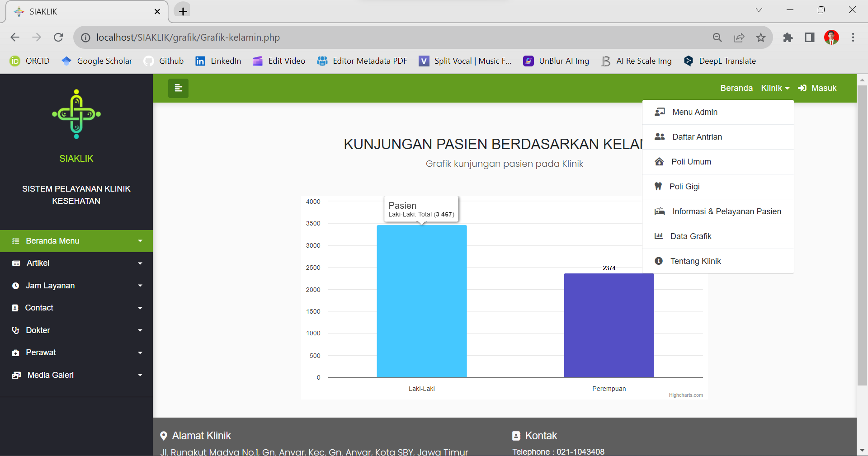Click the Poli Gigi tooth icon
The image size is (868, 456).
click(x=658, y=186)
